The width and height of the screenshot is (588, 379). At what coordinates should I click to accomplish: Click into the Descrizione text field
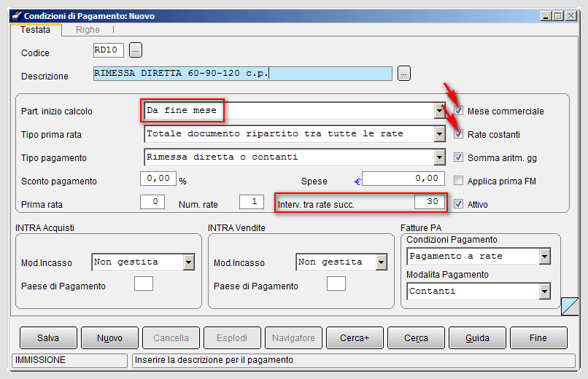tap(243, 74)
